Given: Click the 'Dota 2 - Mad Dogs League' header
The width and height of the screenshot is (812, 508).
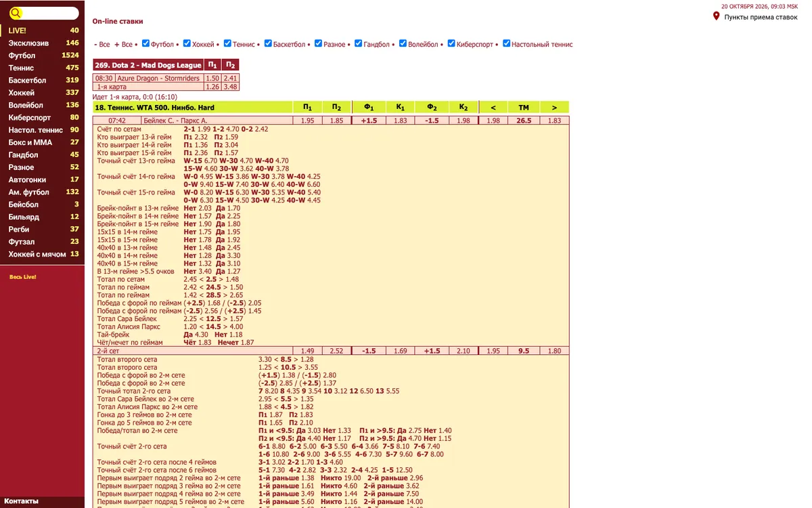Looking at the screenshot, I should [x=148, y=65].
